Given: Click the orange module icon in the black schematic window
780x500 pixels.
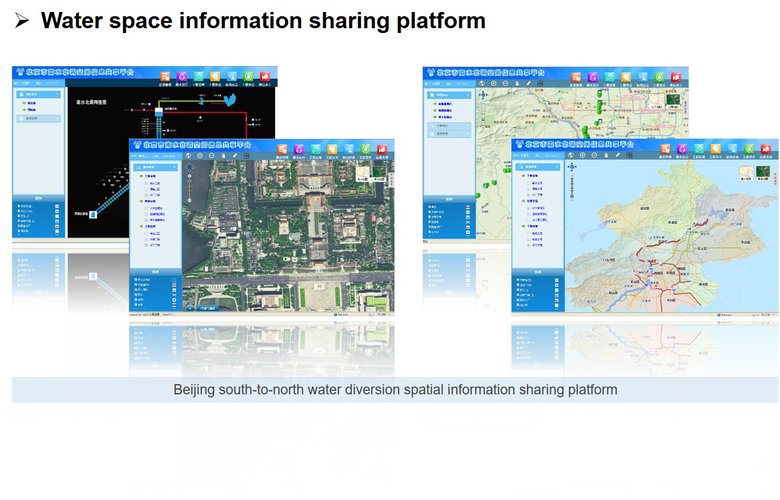Looking at the screenshot, I should tap(165, 76).
